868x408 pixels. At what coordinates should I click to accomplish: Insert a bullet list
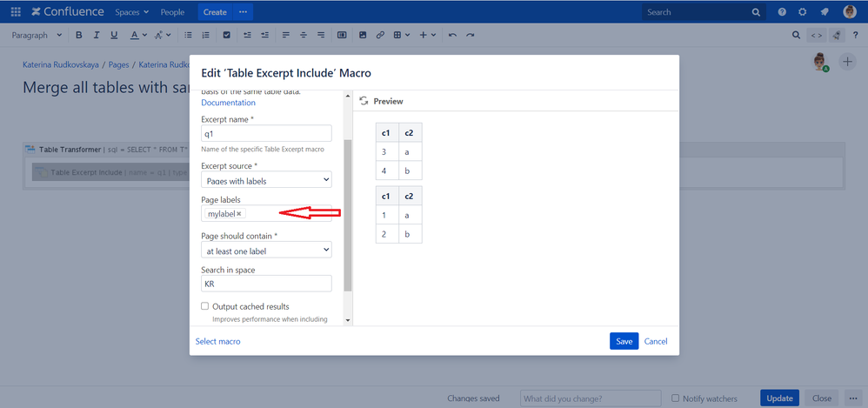click(188, 35)
